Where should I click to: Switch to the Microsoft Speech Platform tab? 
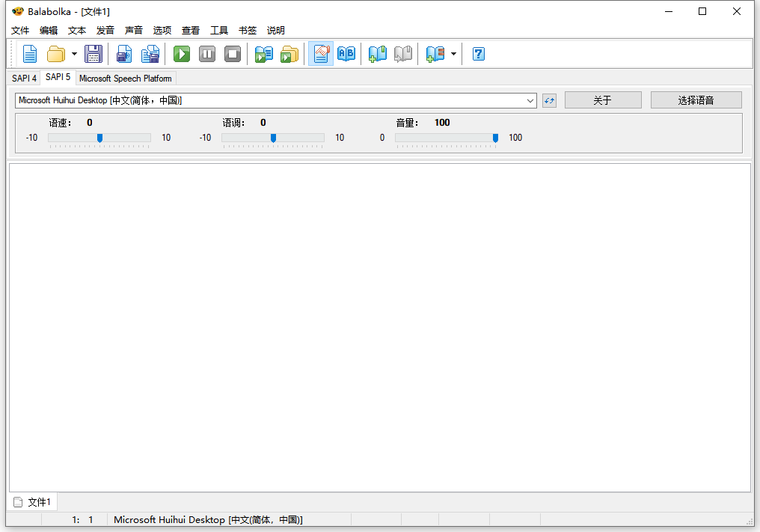(125, 78)
